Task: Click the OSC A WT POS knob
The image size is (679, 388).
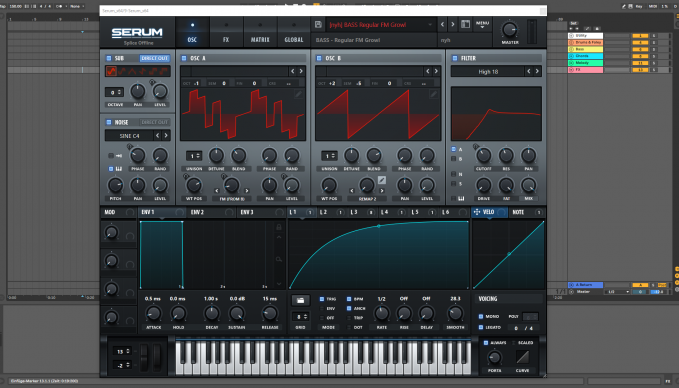Action: click(194, 185)
